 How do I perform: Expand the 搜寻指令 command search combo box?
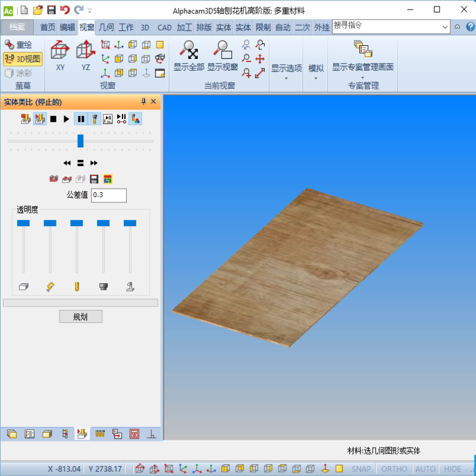[x=444, y=27]
